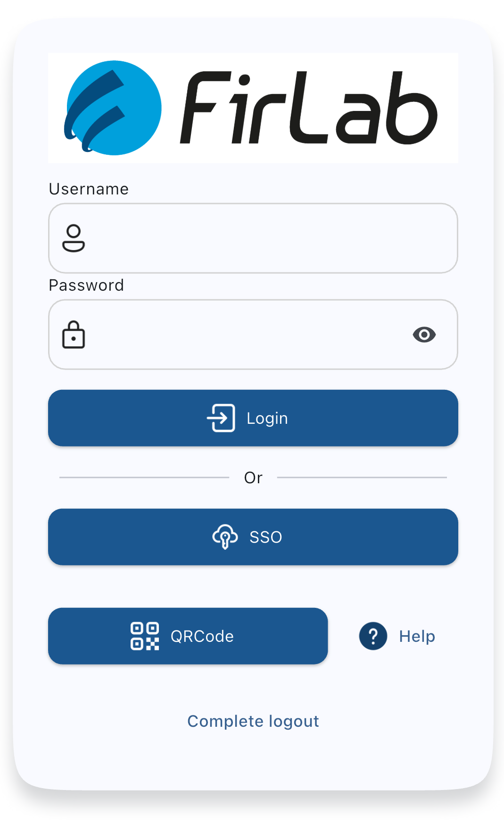Click inside the Username input field
504x824 pixels.
click(253, 238)
